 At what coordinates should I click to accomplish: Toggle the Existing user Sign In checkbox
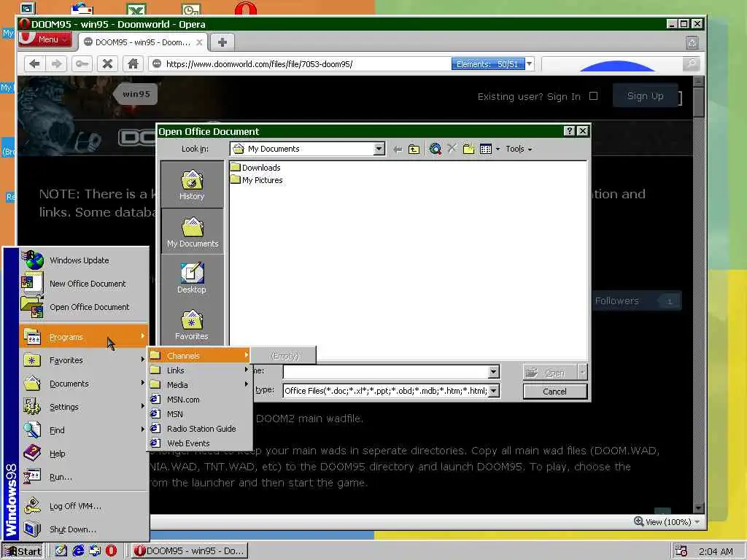point(593,96)
